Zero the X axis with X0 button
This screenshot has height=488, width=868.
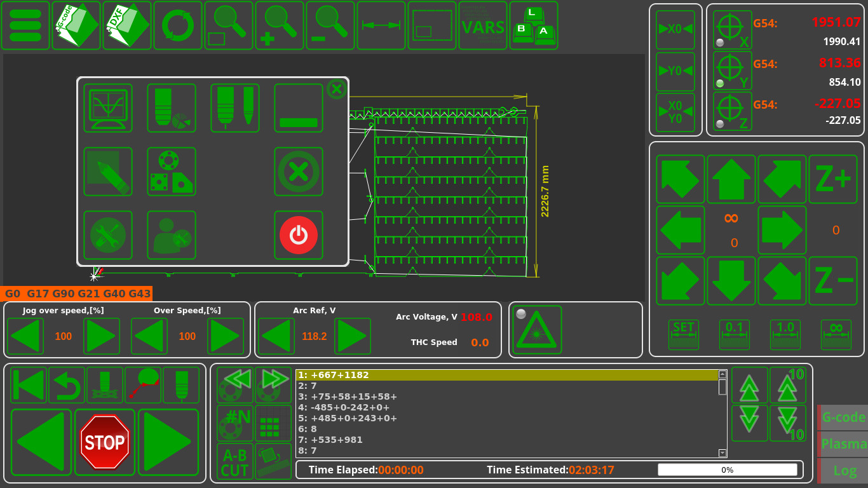click(675, 29)
